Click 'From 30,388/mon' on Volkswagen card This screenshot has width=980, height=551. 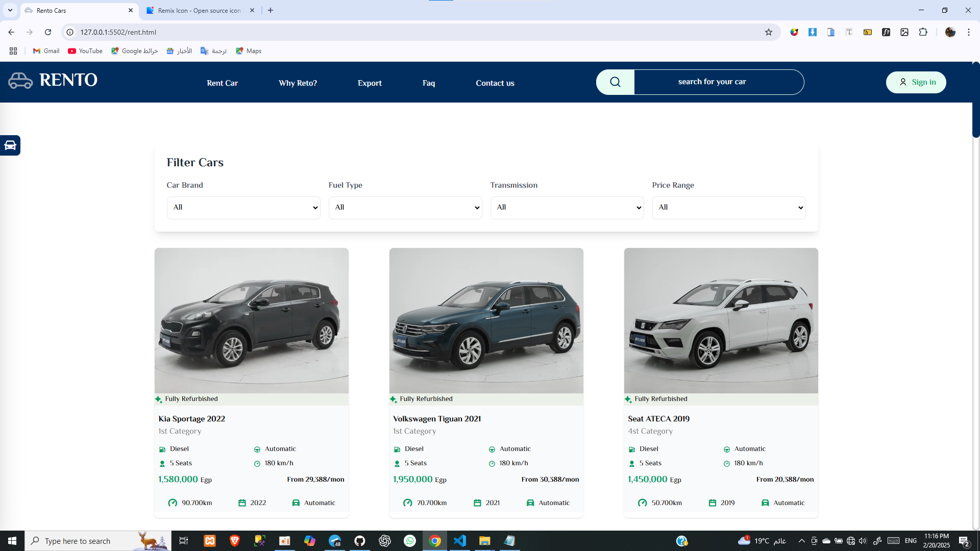[x=550, y=480]
